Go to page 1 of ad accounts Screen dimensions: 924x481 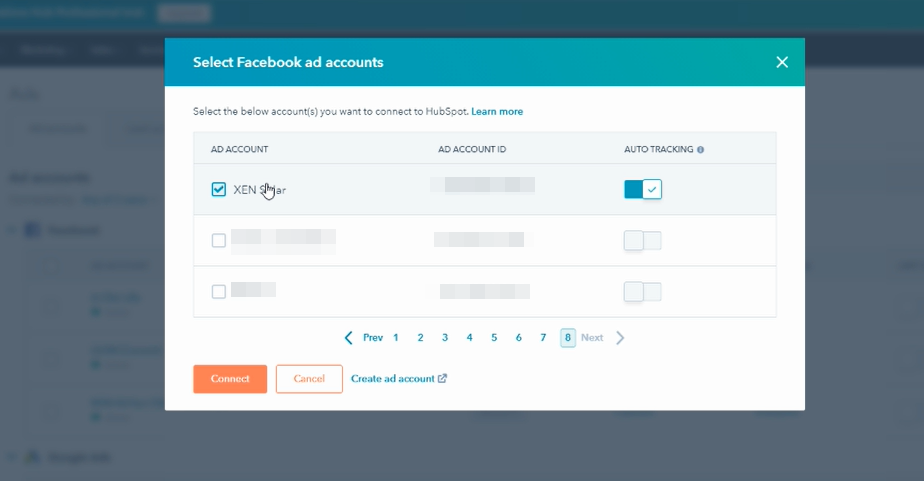click(x=396, y=338)
